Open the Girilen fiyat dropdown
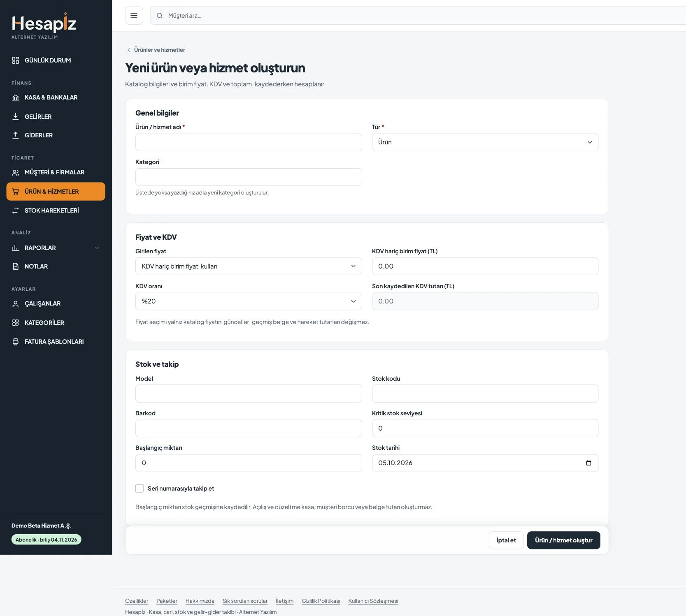 coord(249,266)
